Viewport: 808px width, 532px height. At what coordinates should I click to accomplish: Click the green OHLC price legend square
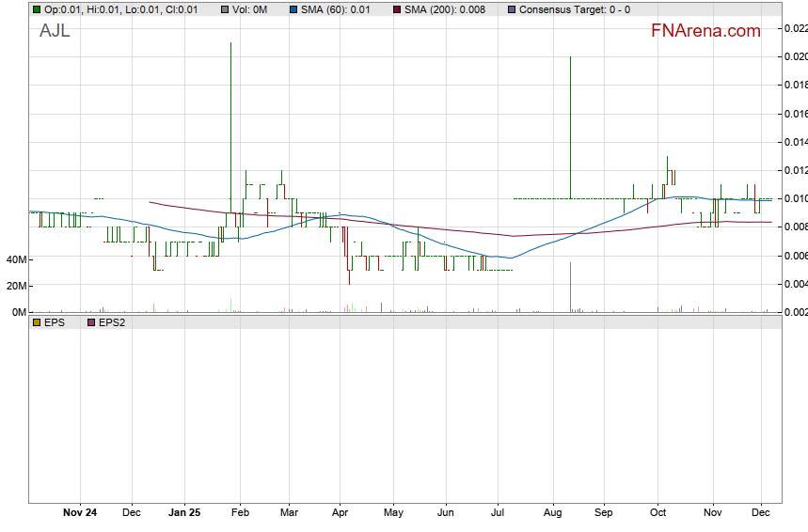pyautogui.click(x=36, y=9)
